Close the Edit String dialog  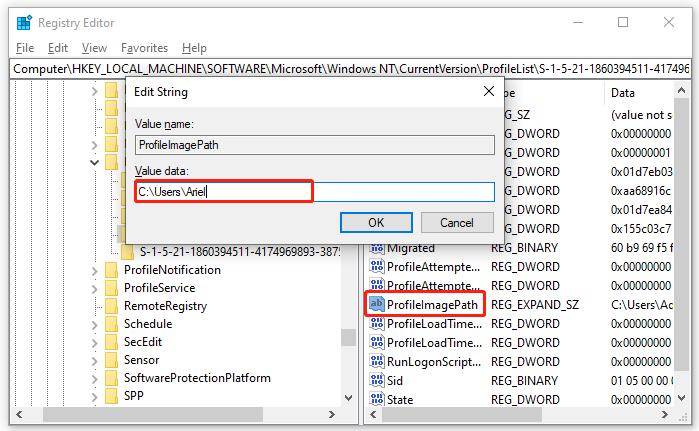[489, 91]
